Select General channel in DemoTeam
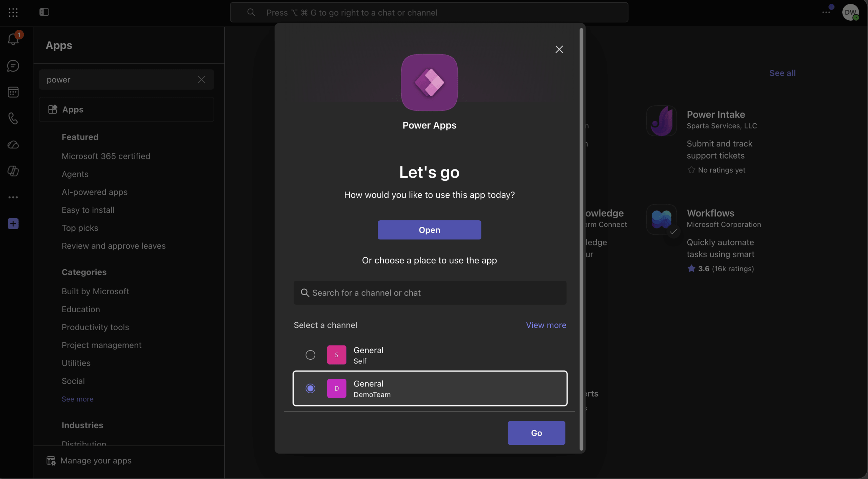This screenshot has height=479, width=868. click(x=430, y=388)
